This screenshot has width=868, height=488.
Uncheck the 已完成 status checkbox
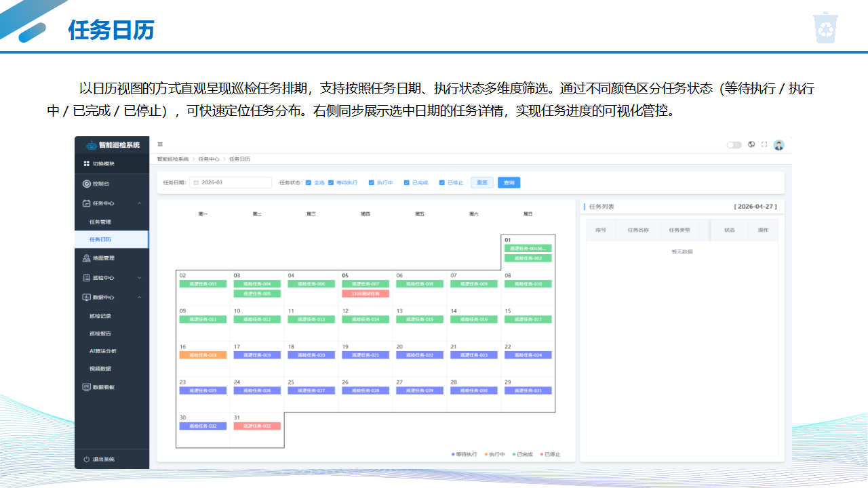(x=407, y=182)
